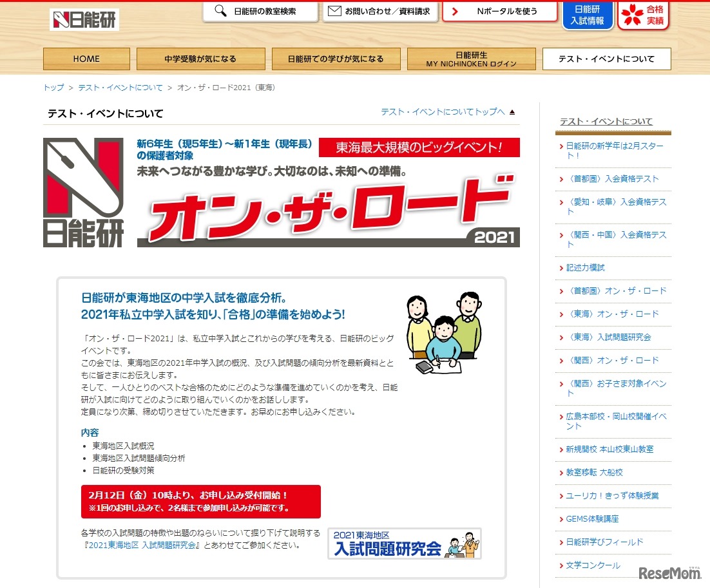Screen dimensions: 710x588
Task: Click 東海地区入試概況 list item text
Action: click(x=123, y=446)
